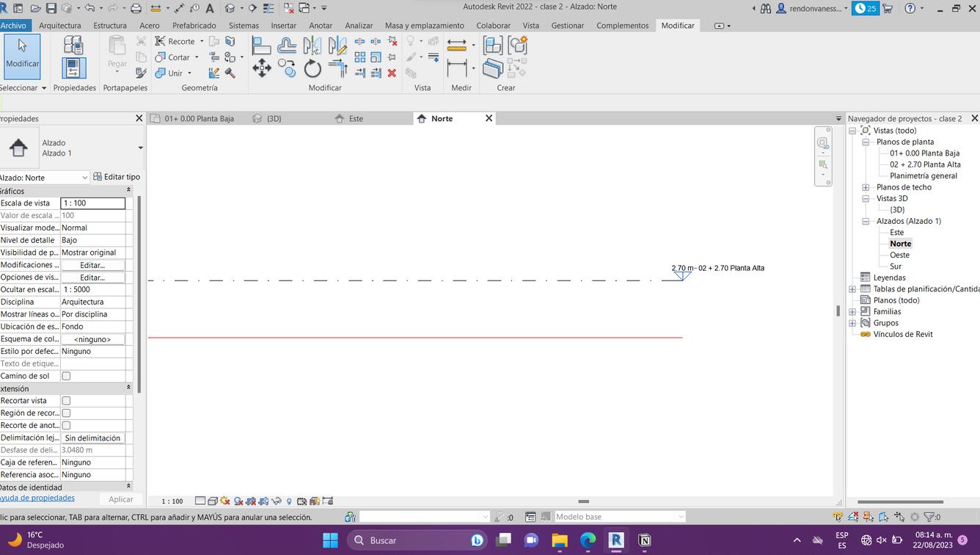Viewport: 980px width, 555px height.
Task: Open the Anotar ribbon tab
Action: 321,26
